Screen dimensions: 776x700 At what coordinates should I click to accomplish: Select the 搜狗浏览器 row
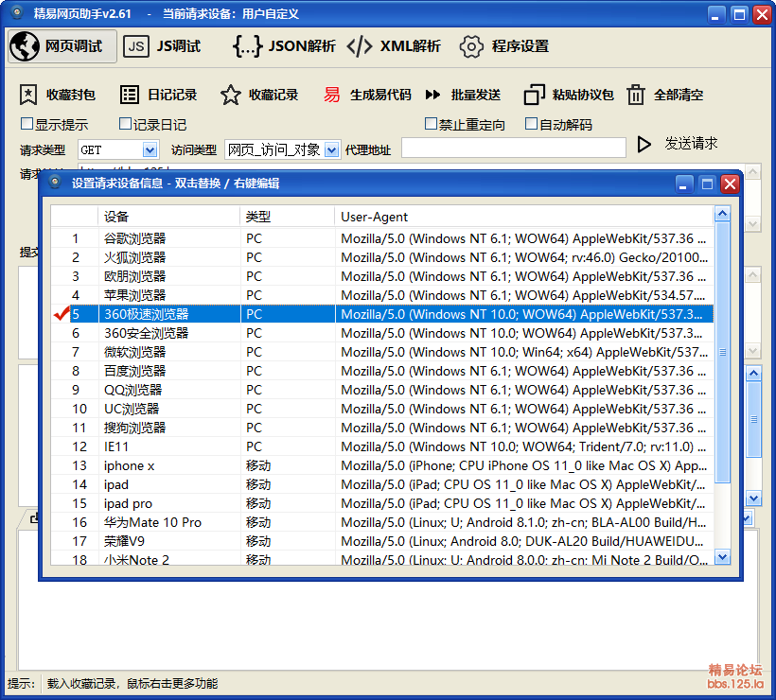point(382,428)
